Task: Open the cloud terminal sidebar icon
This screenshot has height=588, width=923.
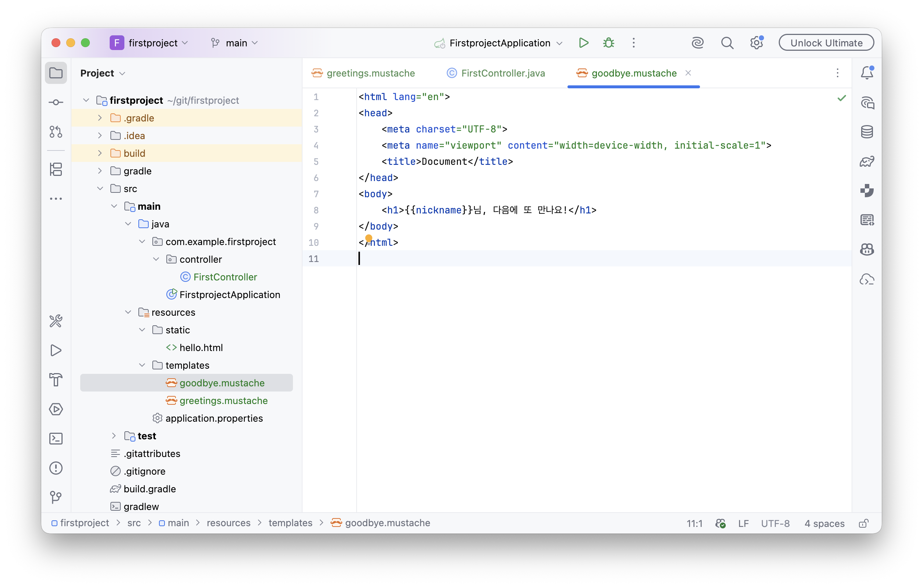Action: pos(867,279)
